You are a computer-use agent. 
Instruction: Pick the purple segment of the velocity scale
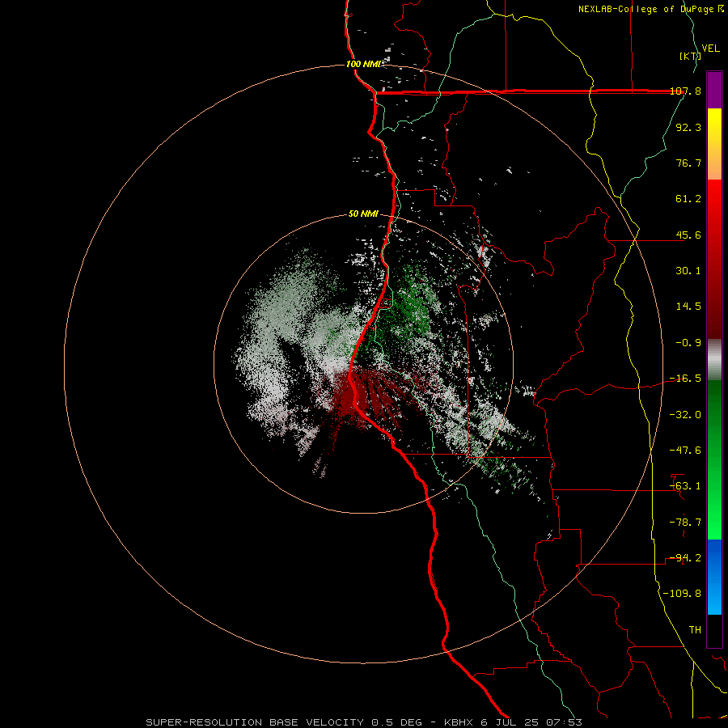pyautogui.click(x=714, y=90)
